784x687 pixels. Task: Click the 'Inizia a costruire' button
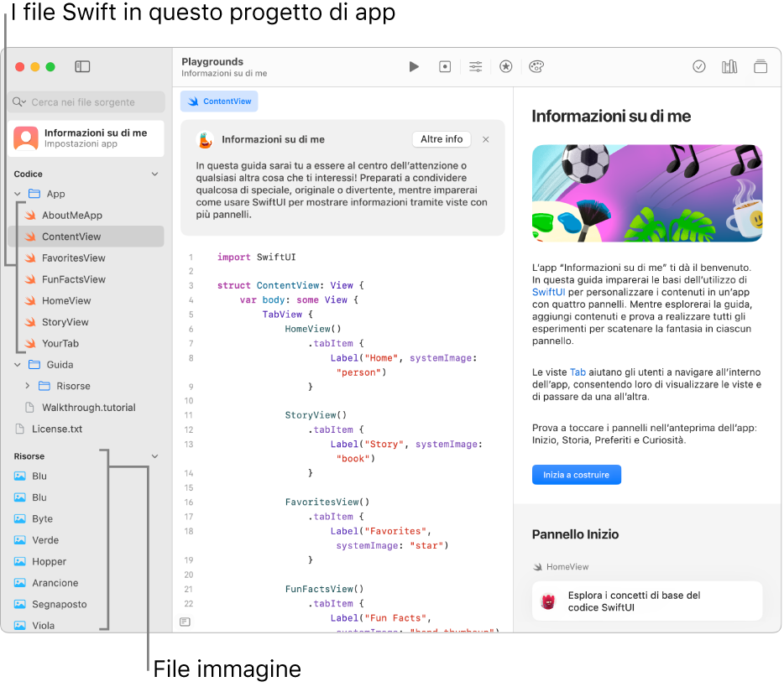tap(577, 475)
